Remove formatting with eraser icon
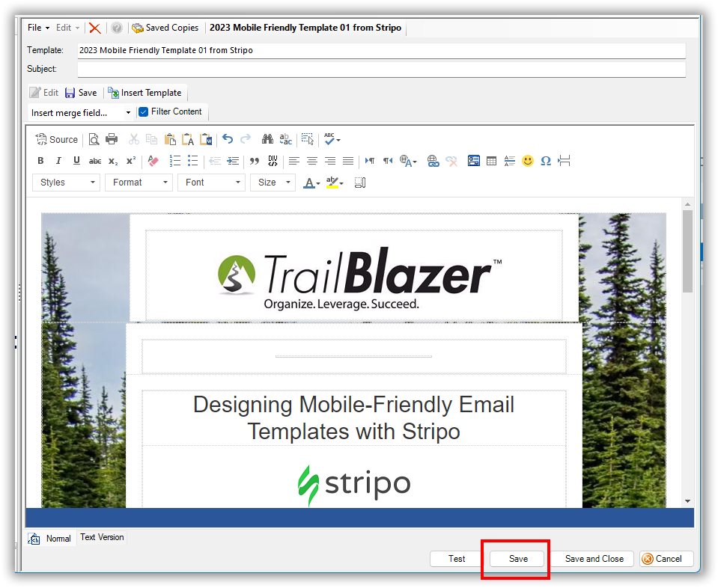718x588 pixels. coord(153,161)
